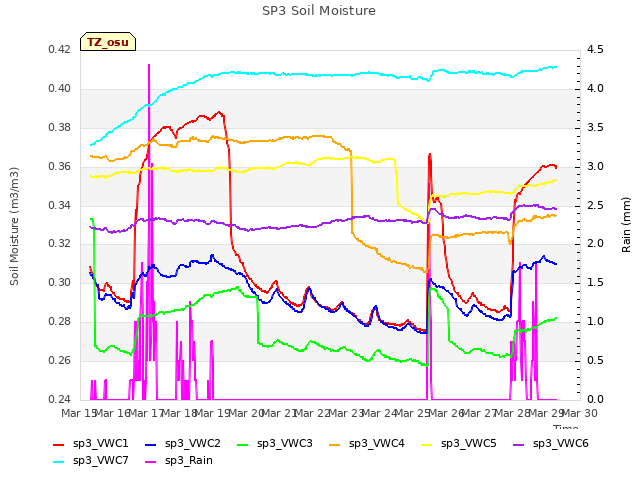Click the 4.0 right axis tick label

point(595,89)
